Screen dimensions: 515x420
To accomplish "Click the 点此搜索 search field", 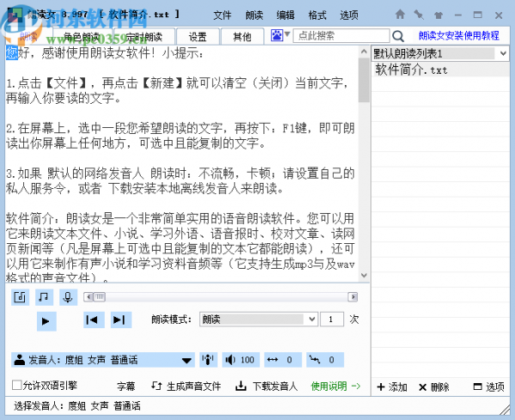I will click(x=341, y=35).
